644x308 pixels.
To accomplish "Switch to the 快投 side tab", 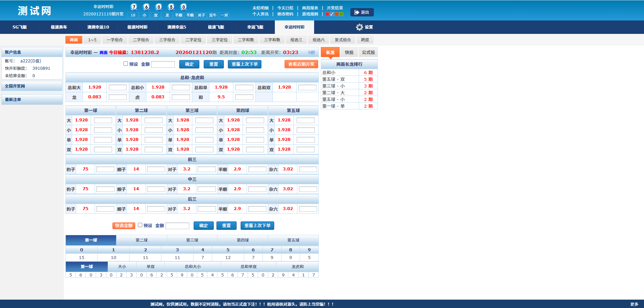I will pos(349,52).
